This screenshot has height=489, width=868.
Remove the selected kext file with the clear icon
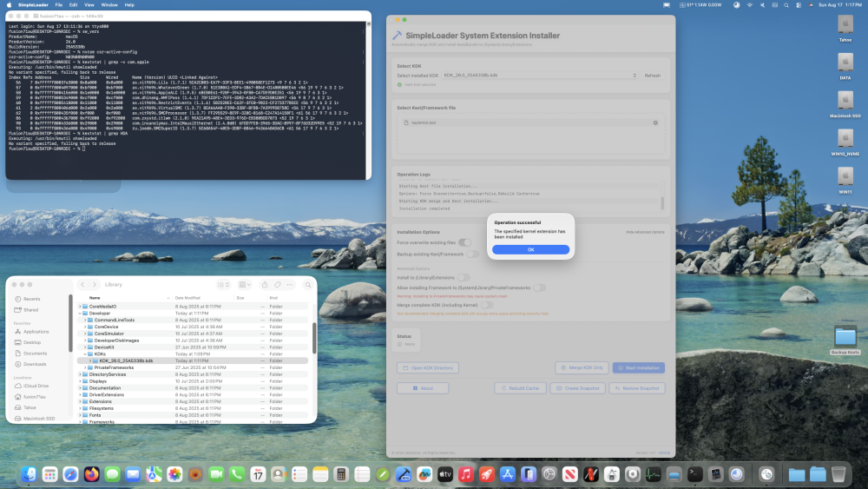(x=655, y=123)
